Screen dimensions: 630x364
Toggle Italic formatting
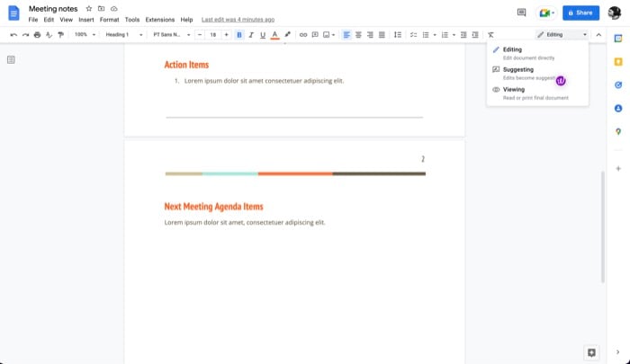coord(251,35)
